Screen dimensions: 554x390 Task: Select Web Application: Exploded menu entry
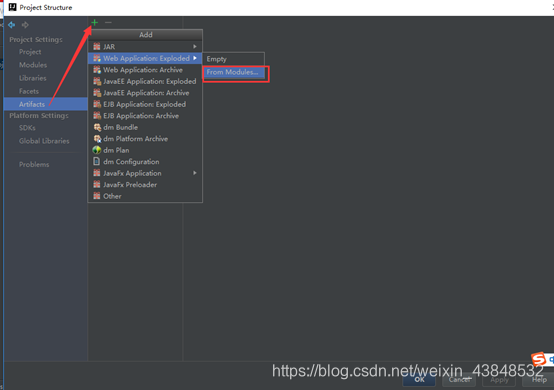click(x=145, y=58)
